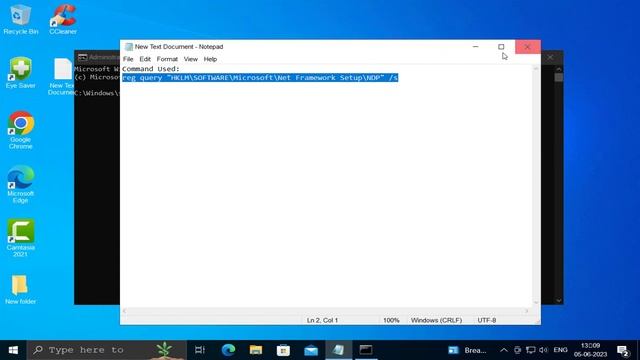Viewport: 640px width, 360px height.
Task: Click the Meet Now tray icon
Action: [517, 350]
